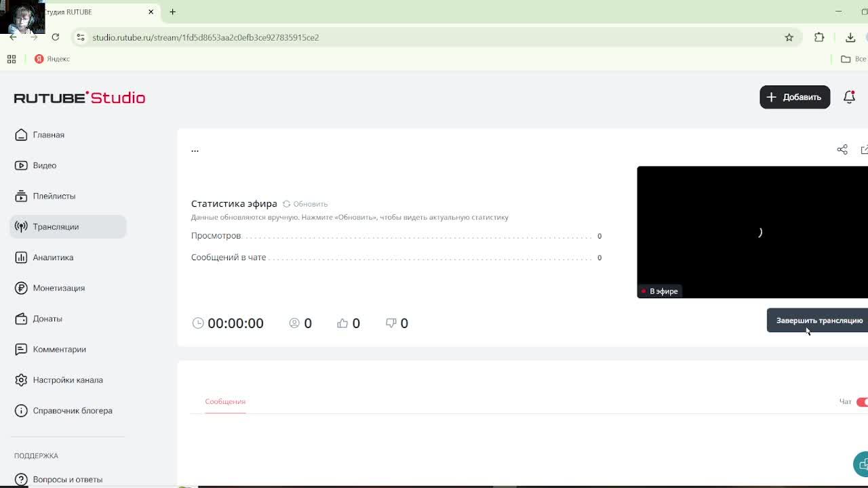The height and width of the screenshot is (488, 868).
Task: Click the live stream preview player
Action: pyautogui.click(x=752, y=232)
